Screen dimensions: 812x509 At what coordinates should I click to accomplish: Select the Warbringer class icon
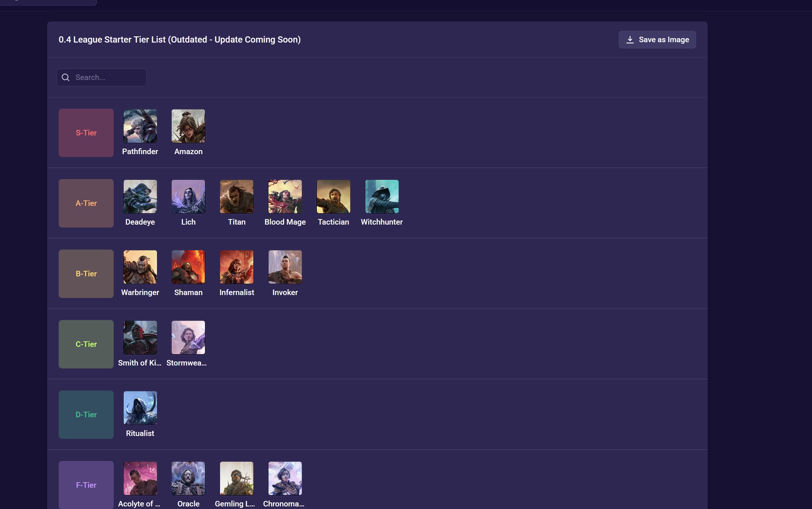point(140,267)
